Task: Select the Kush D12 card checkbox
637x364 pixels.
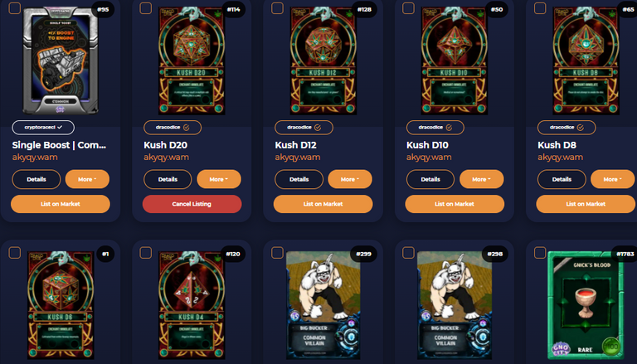Action: 277,8
